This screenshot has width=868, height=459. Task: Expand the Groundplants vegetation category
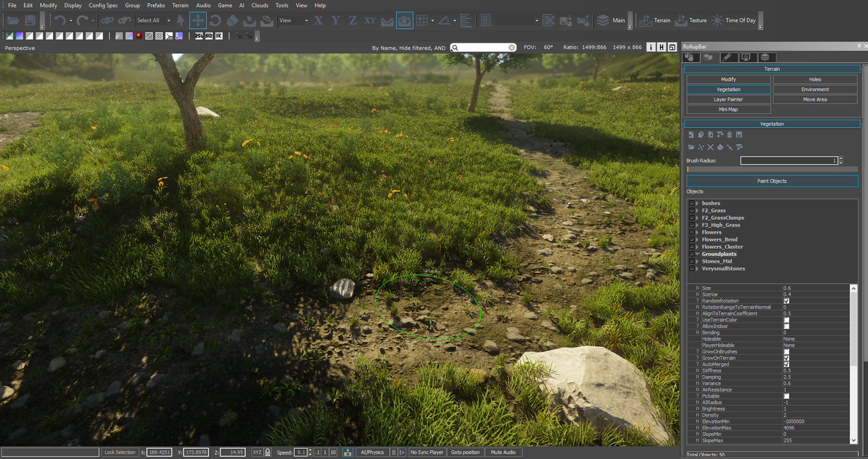pyautogui.click(x=697, y=253)
